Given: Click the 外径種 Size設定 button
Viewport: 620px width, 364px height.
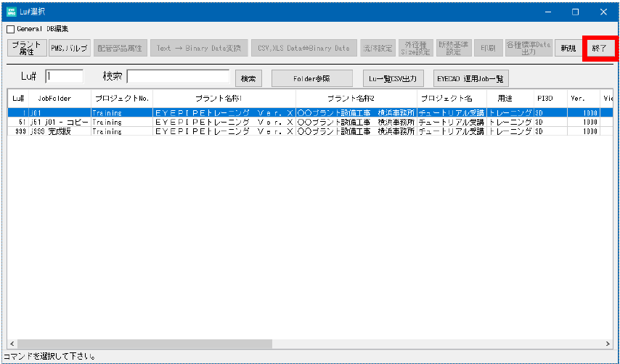Looking at the screenshot, I should pos(415,48).
